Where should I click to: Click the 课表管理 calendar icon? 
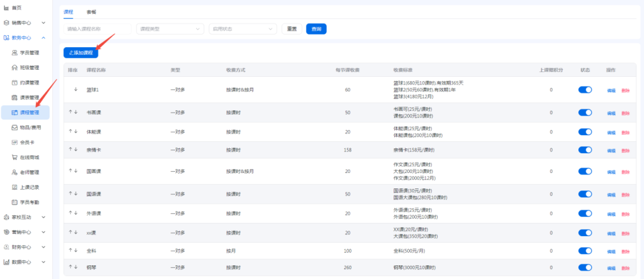point(15,97)
